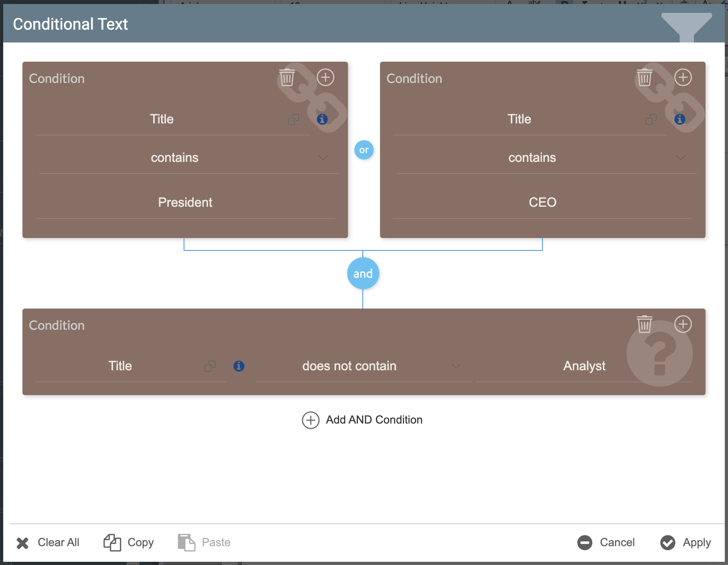
Task: Click the info icon in the Analyst condition
Action: (x=239, y=366)
